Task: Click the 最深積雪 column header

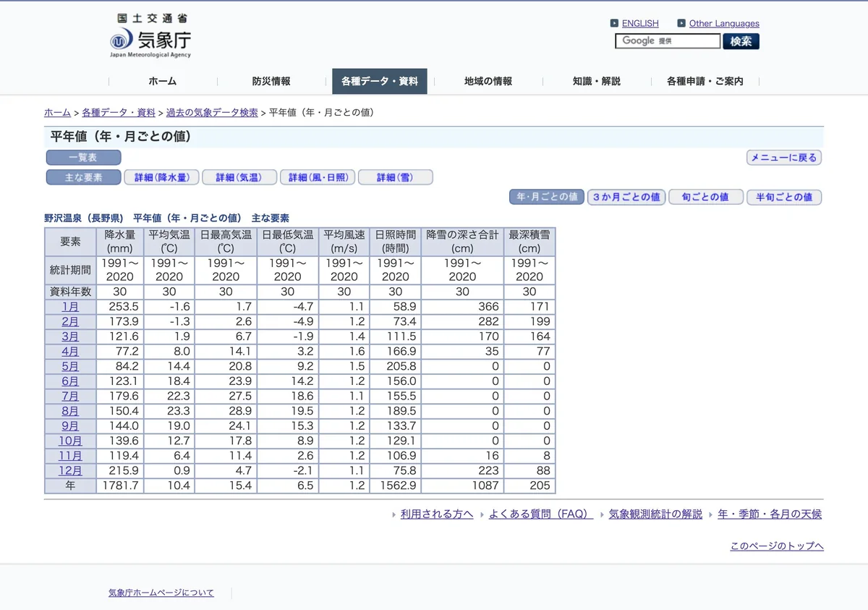Action: [529, 242]
